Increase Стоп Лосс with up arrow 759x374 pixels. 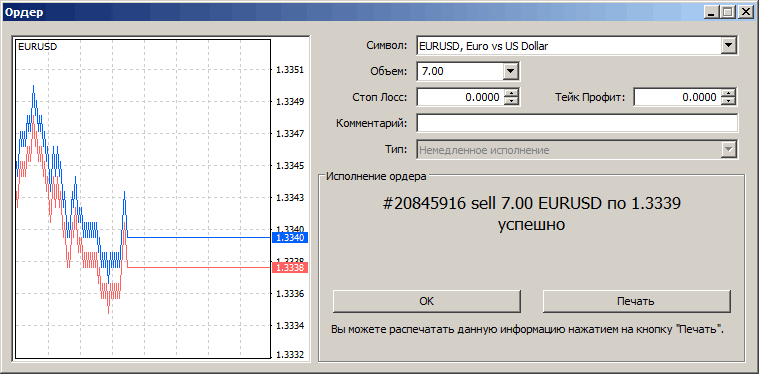(511, 93)
